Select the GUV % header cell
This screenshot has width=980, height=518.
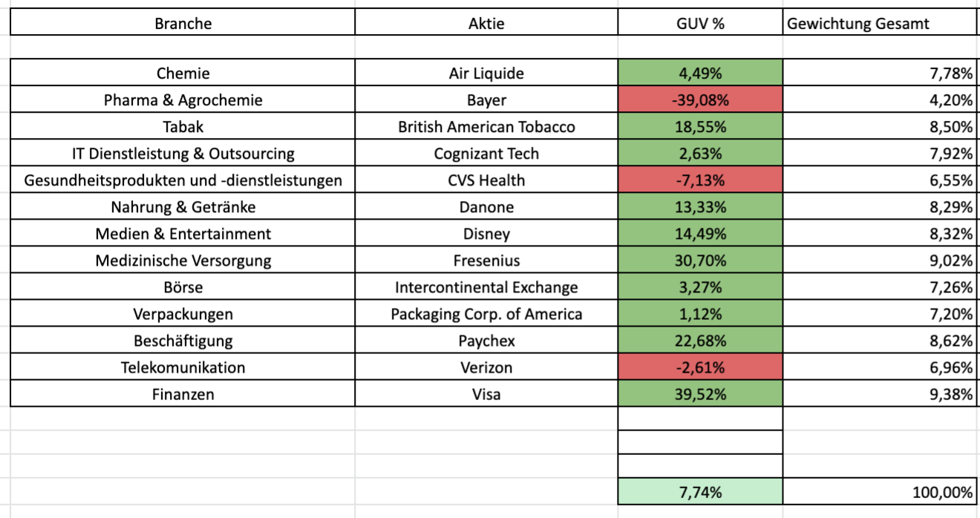point(700,23)
